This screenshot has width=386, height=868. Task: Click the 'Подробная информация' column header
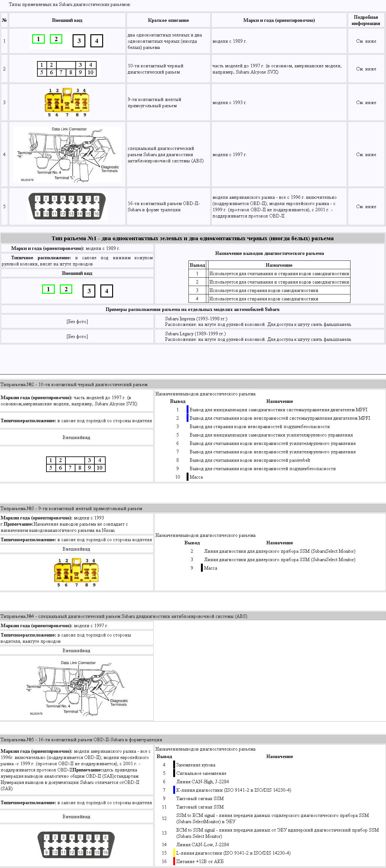point(366,20)
